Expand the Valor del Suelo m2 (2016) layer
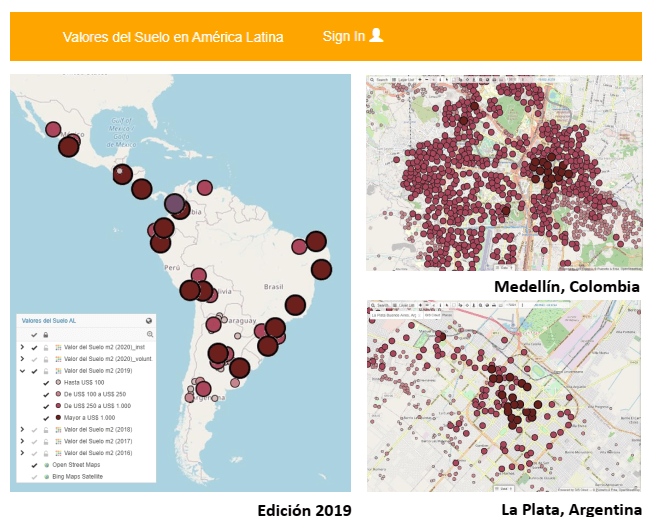651x524 pixels. click(22, 452)
